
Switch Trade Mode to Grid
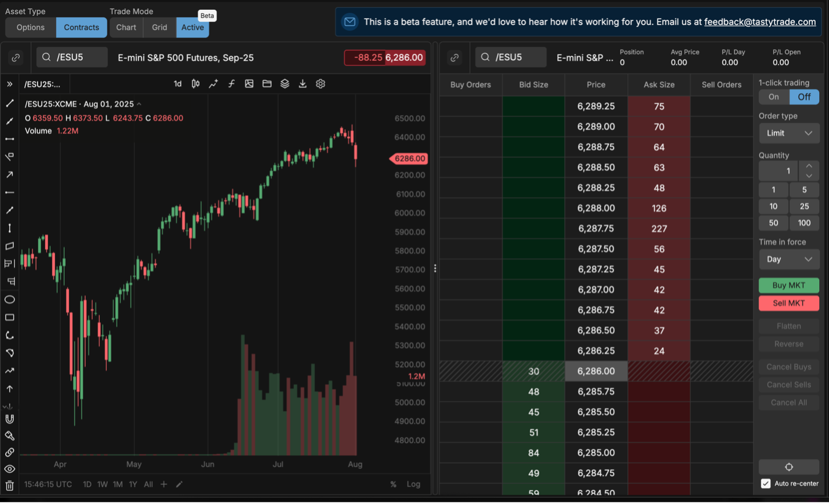159,27
